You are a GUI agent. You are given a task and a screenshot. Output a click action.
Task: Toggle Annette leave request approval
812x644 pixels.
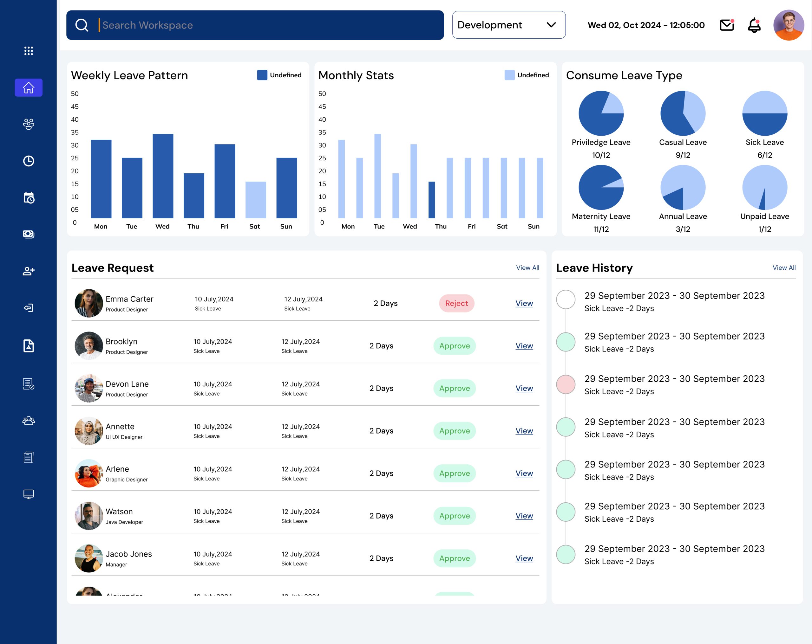pos(454,431)
